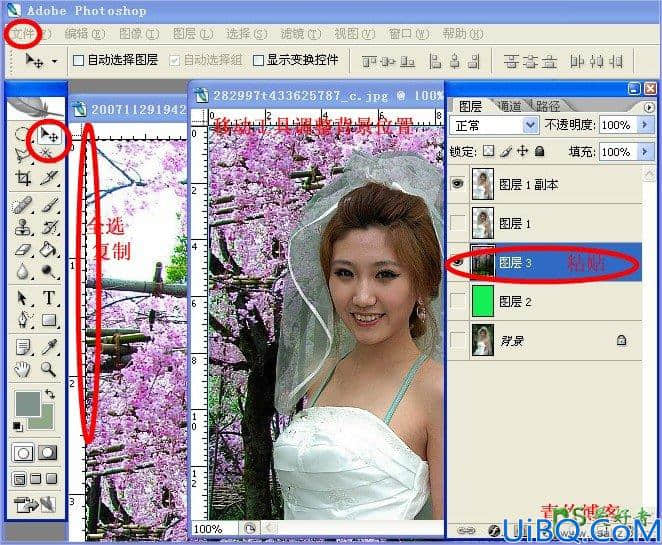Select the Blur tool
Screen dimensions: 662x545
click(23, 271)
